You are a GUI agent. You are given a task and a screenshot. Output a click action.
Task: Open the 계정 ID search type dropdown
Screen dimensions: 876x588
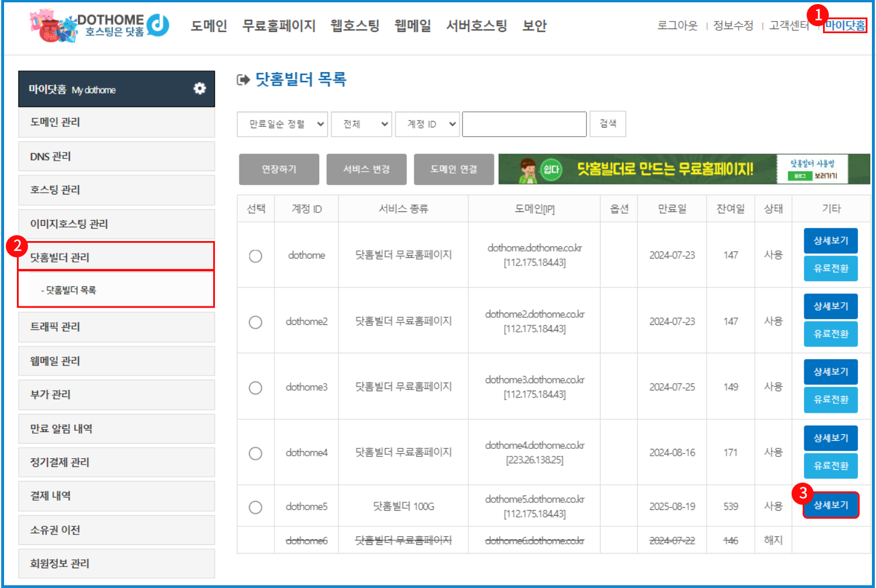[427, 124]
